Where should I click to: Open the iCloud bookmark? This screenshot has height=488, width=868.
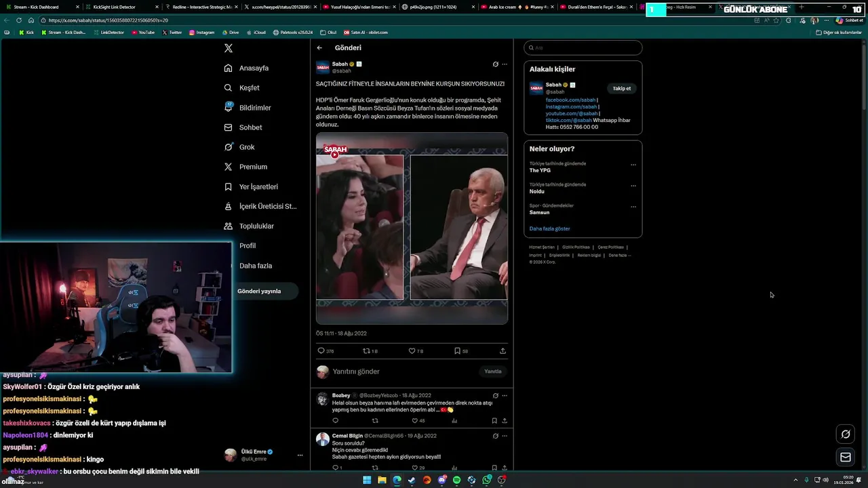point(256,33)
